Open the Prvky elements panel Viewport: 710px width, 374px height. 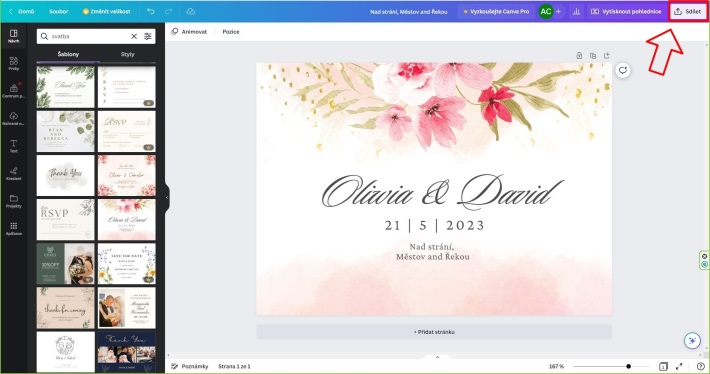click(x=14, y=63)
